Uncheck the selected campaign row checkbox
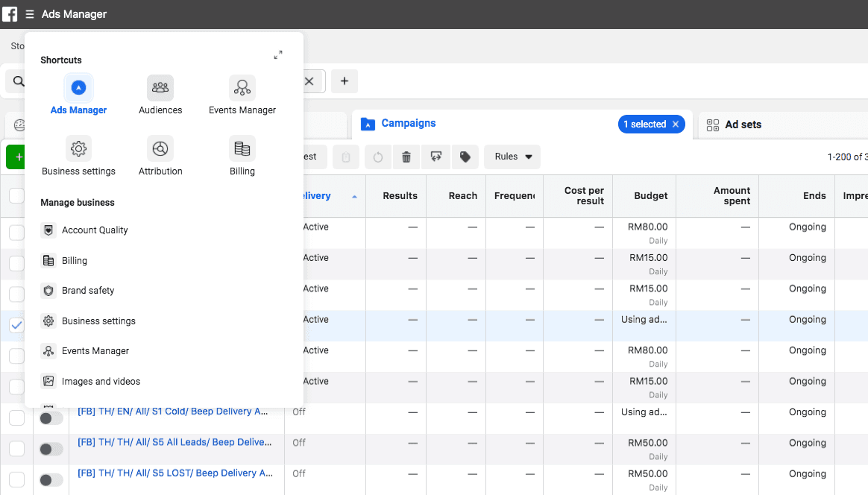This screenshot has width=868, height=495. (x=16, y=325)
